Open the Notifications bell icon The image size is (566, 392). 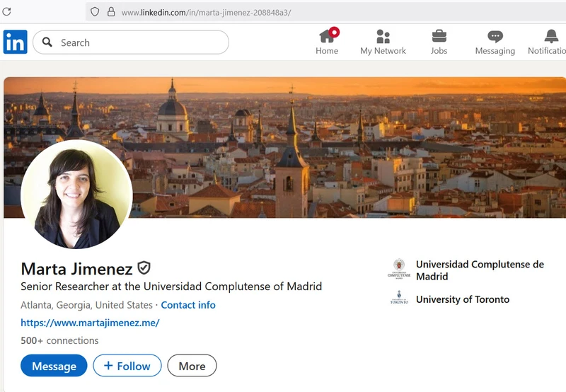[551, 36]
